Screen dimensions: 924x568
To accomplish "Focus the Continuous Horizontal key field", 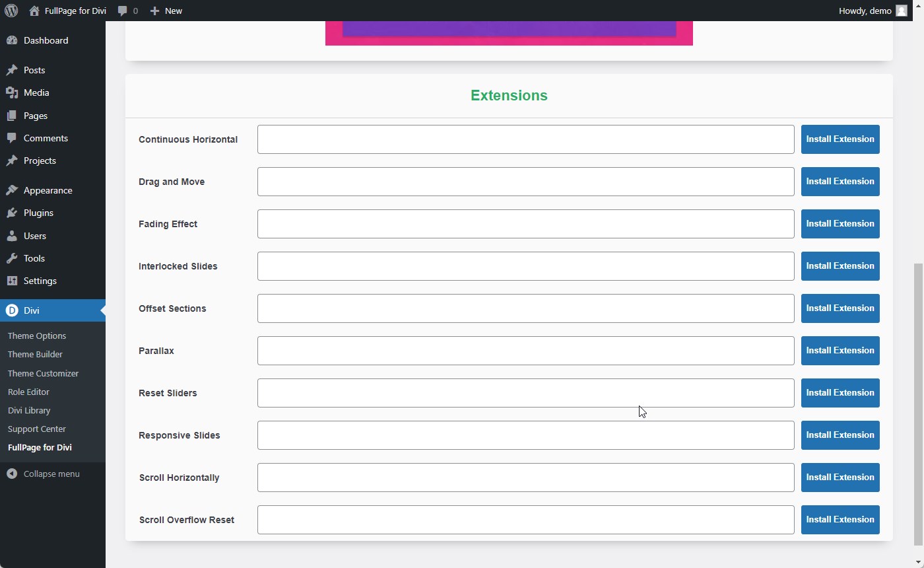I will pyautogui.click(x=526, y=139).
